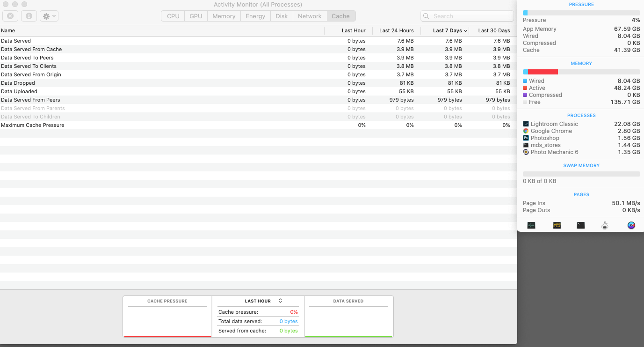
Task: Click the Photo Mechanic 6 process icon
Action: pos(526,152)
